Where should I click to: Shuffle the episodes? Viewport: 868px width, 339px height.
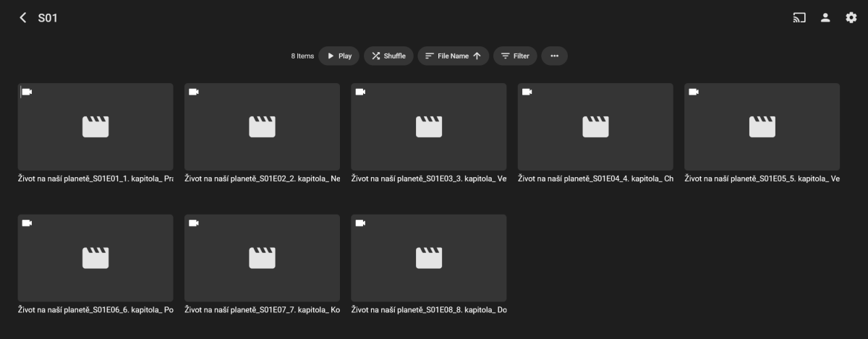click(388, 56)
